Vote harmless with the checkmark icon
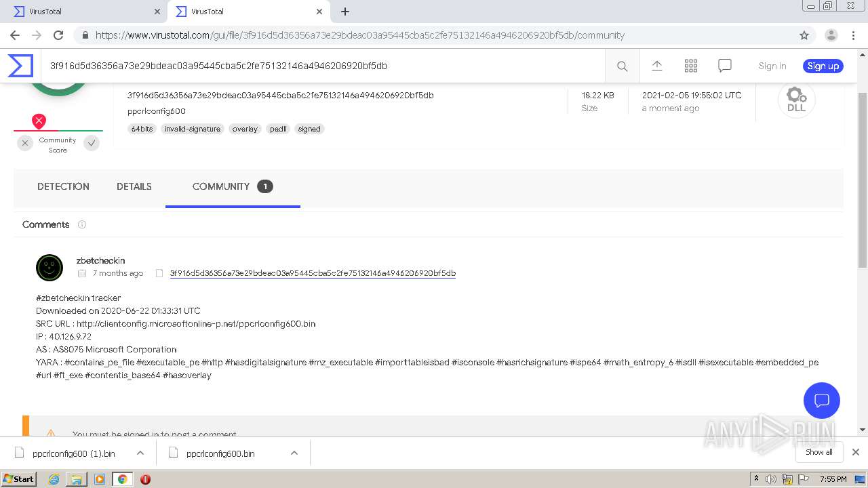This screenshot has height=488, width=868. 92,142
